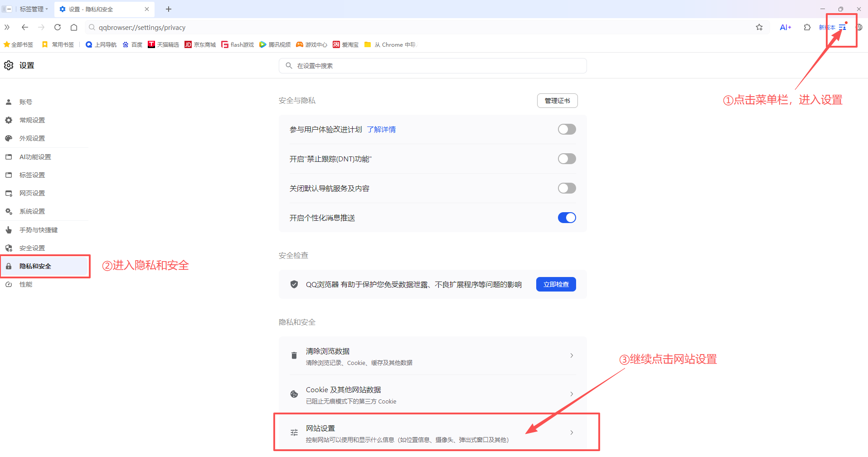The image size is (868, 457).
Task: Expand the 清除浏览数据 row
Action: pyautogui.click(x=433, y=356)
